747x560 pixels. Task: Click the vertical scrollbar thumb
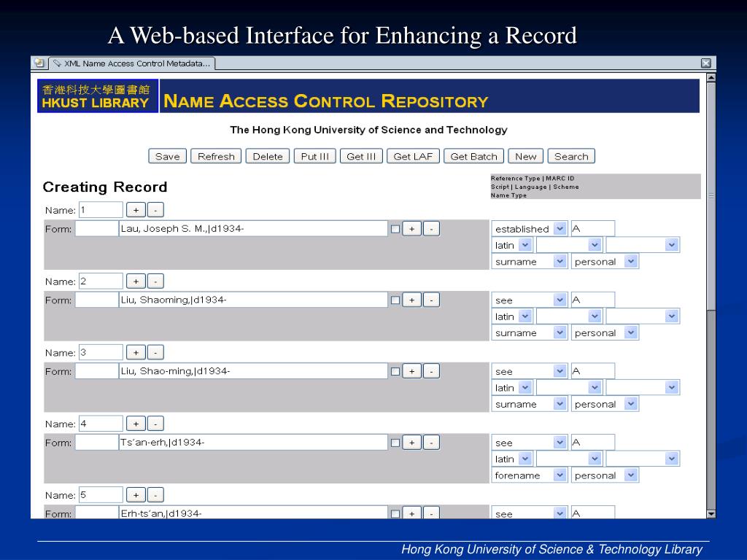click(711, 195)
